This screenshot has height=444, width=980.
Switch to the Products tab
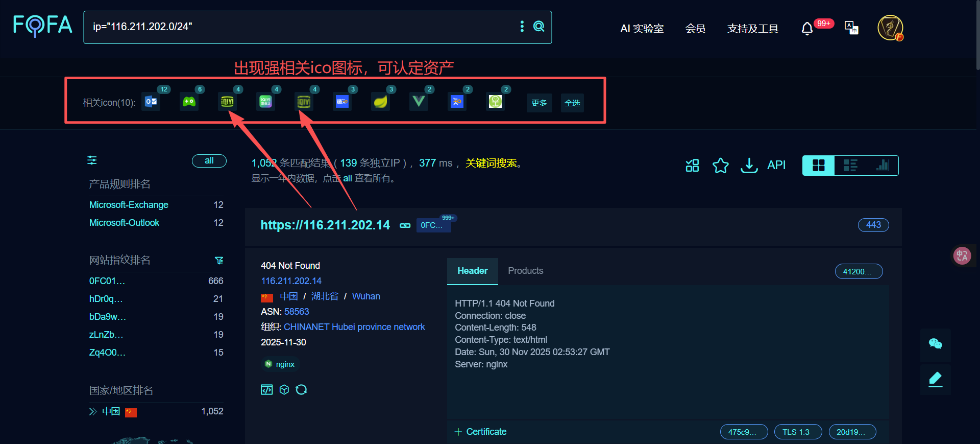(x=525, y=271)
